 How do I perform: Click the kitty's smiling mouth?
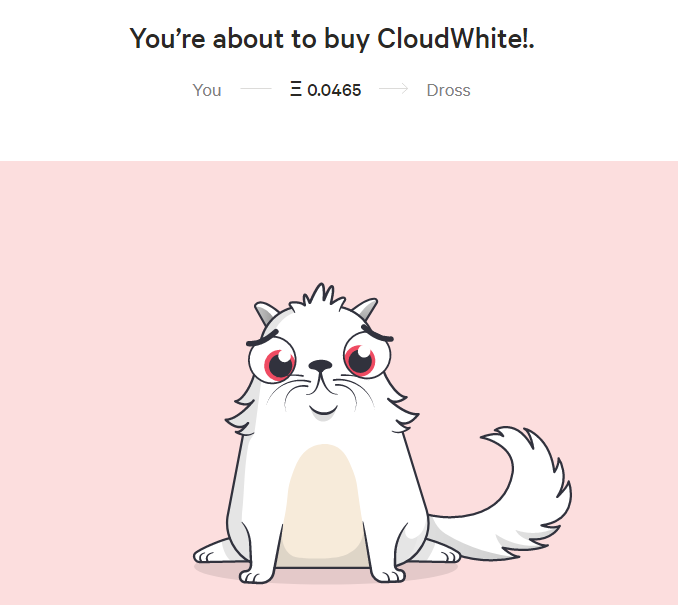323,409
